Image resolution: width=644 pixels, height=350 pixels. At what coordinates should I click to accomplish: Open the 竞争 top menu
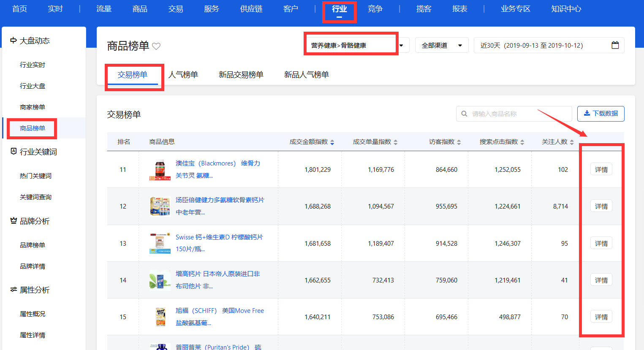pyautogui.click(x=375, y=9)
